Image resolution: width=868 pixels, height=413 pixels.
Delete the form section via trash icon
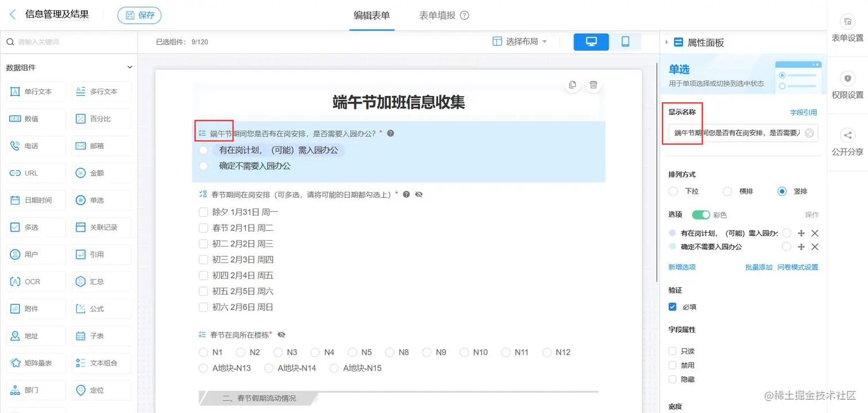click(x=593, y=84)
